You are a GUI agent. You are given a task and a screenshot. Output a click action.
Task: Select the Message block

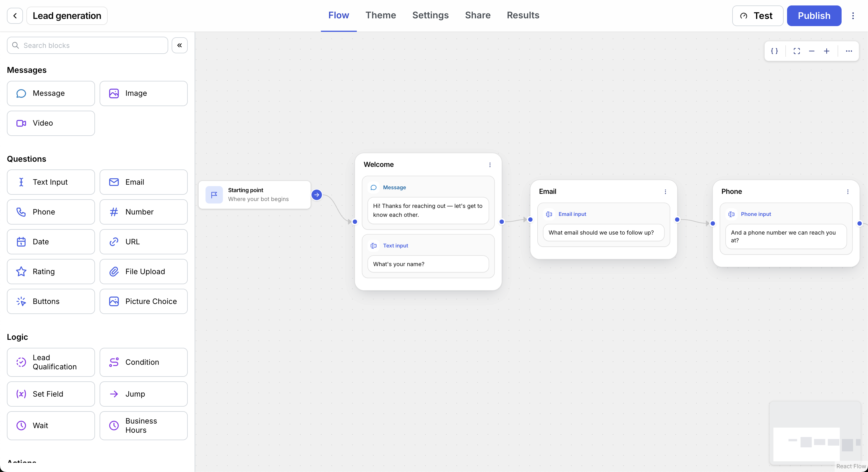click(x=51, y=93)
